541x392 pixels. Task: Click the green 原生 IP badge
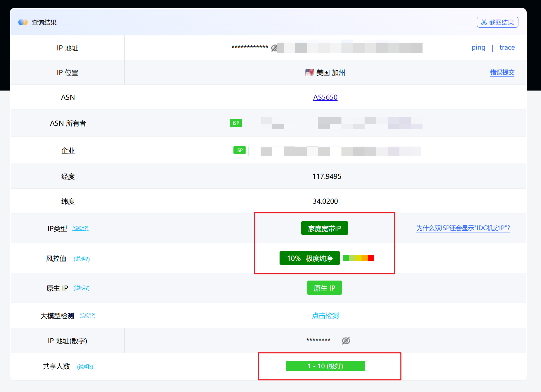point(324,288)
